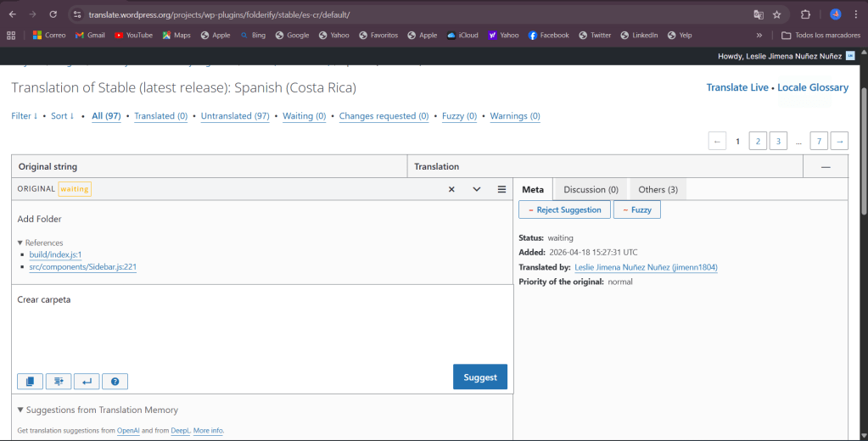The width and height of the screenshot is (868, 441).
Task: Switch to the Discussion (0) tab
Action: click(x=591, y=189)
